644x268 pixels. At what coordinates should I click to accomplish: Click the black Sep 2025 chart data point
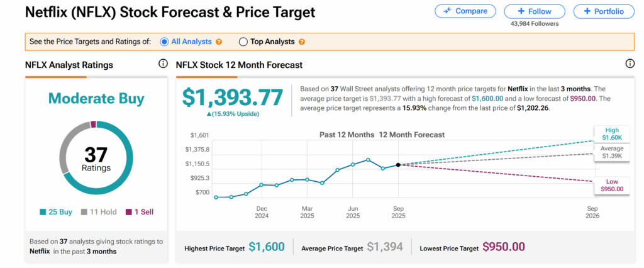coord(398,165)
